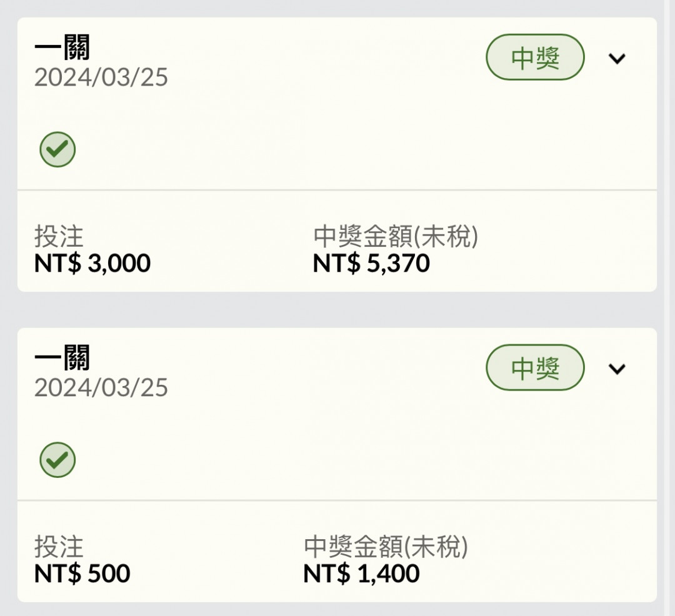Click 中獎金額(未稅) label in first card
The width and height of the screenshot is (675, 616).
tap(396, 236)
